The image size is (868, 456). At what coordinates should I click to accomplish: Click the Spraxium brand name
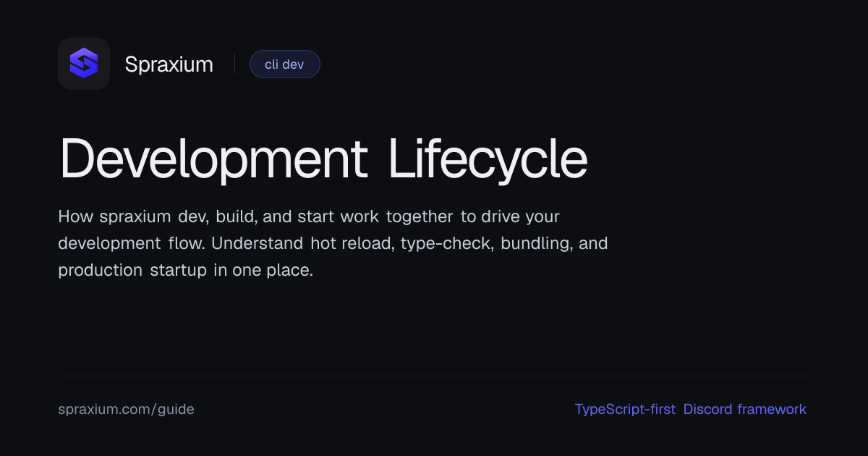click(169, 64)
